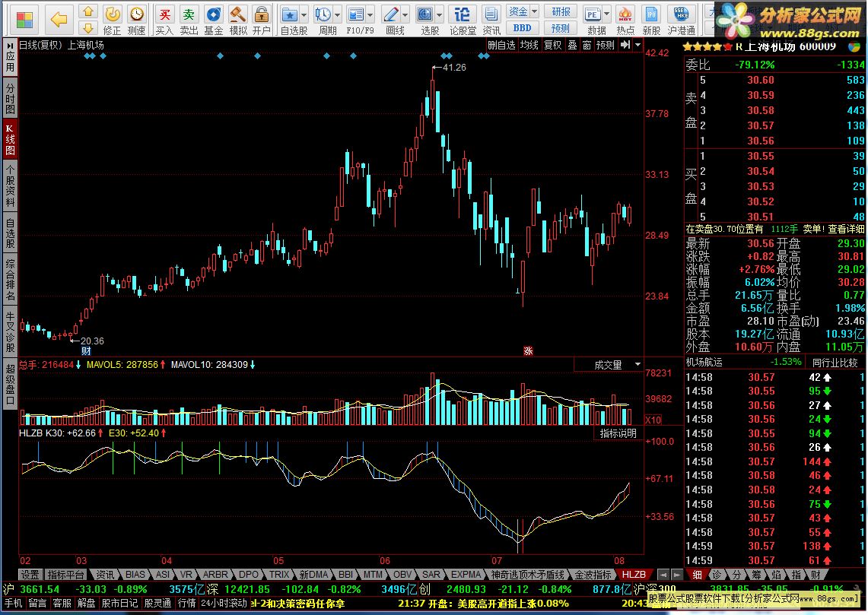Open 指标说明 indicator description
Screen dimensions: 868x615
pos(618,433)
